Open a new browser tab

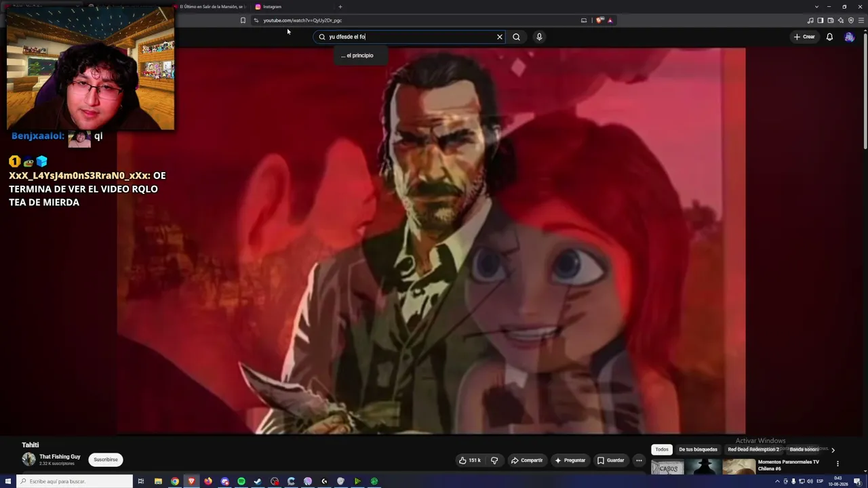(340, 7)
